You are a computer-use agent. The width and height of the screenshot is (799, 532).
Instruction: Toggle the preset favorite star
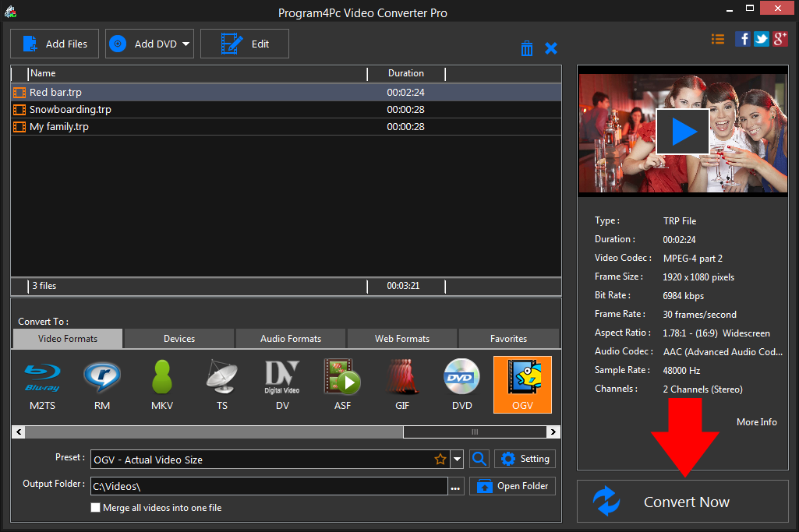tap(440, 459)
